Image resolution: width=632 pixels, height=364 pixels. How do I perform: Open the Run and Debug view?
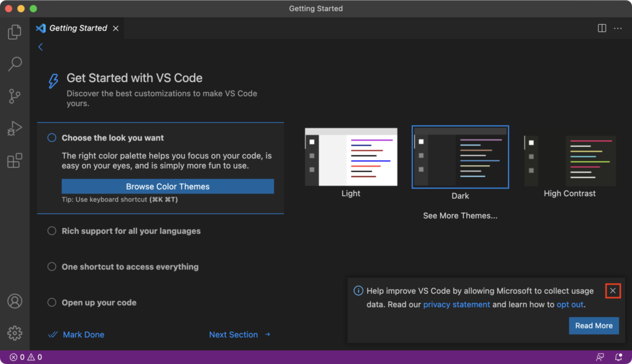(15, 128)
